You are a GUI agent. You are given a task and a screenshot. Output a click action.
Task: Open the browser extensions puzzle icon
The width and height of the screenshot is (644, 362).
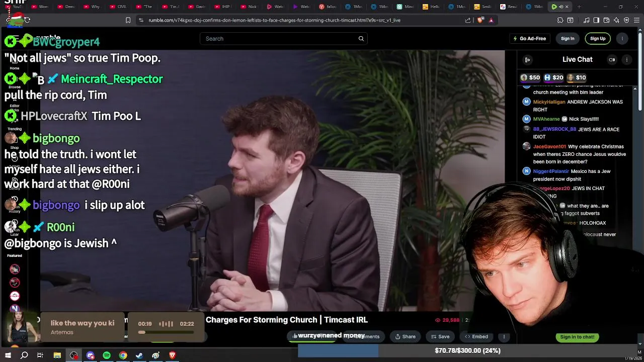[x=560, y=20]
